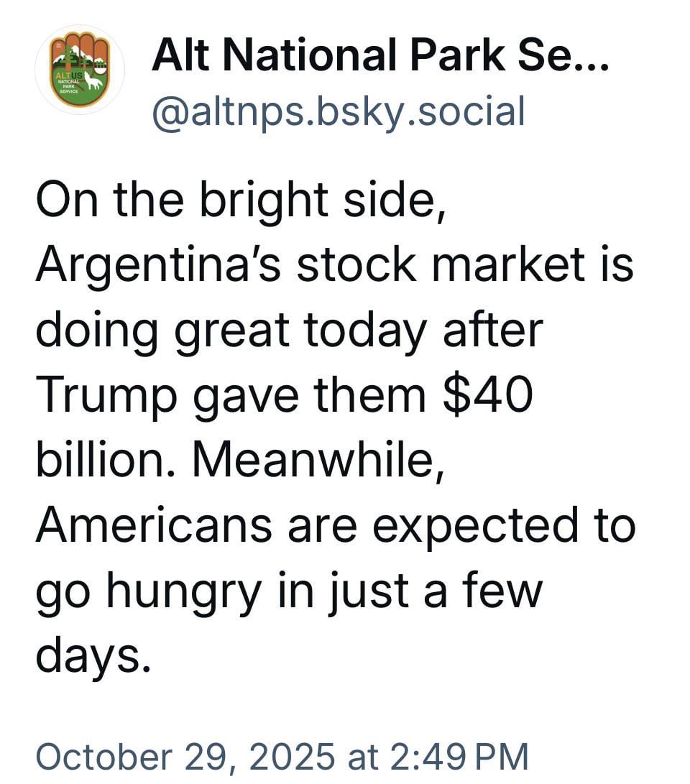Image resolution: width=690 pixels, height=784 pixels.
Task: Click the ALT US text in avatar badge
Action: coord(70,75)
